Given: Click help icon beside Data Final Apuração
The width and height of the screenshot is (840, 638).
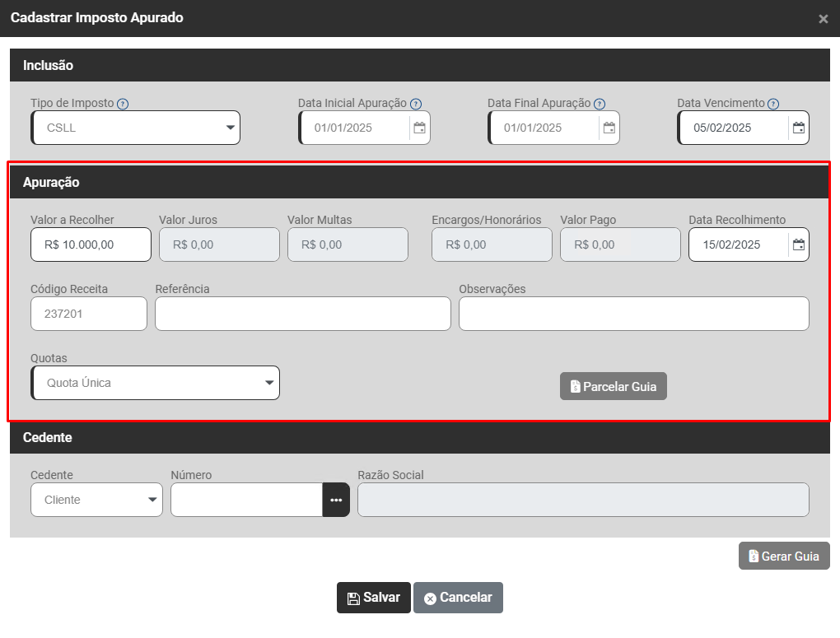Looking at the screenshot, I should coord(600,104).
